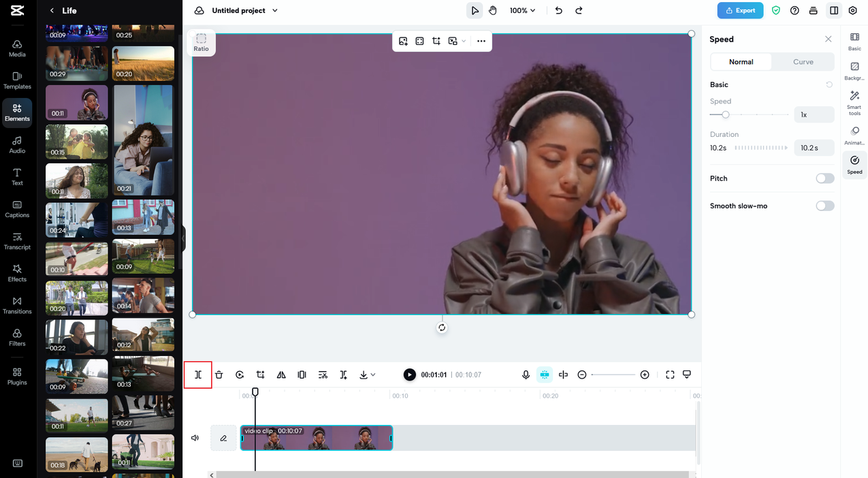
Task: Click the 1x speed value field
Action: pyautogui.click(x=814, y=114)
